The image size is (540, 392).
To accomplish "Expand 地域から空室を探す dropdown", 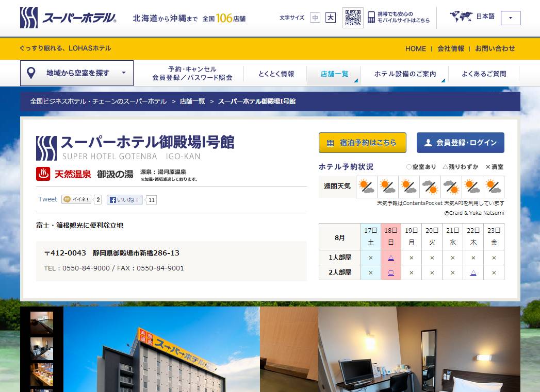I will point(77,73).
